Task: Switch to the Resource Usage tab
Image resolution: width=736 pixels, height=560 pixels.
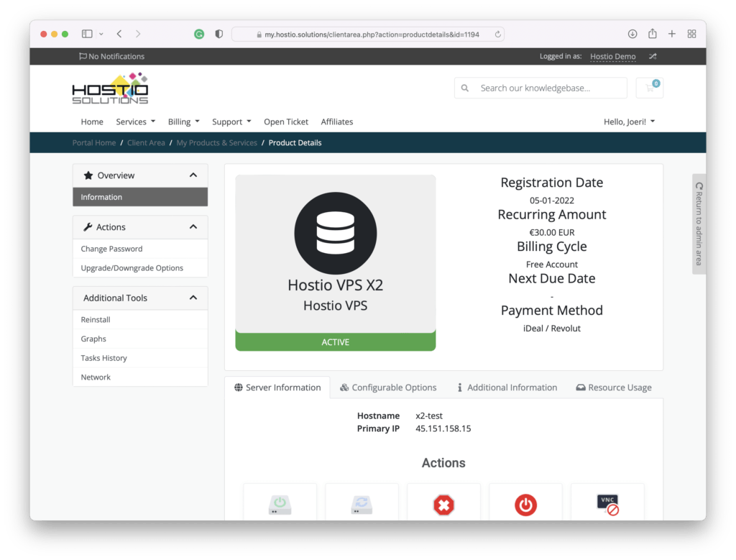Action: pyautogui.click(x=614, y=387)
